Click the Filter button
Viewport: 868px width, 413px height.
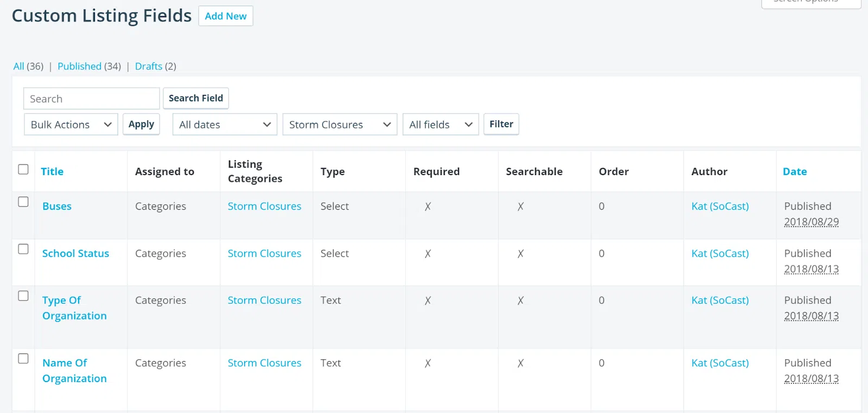[501, 124]
